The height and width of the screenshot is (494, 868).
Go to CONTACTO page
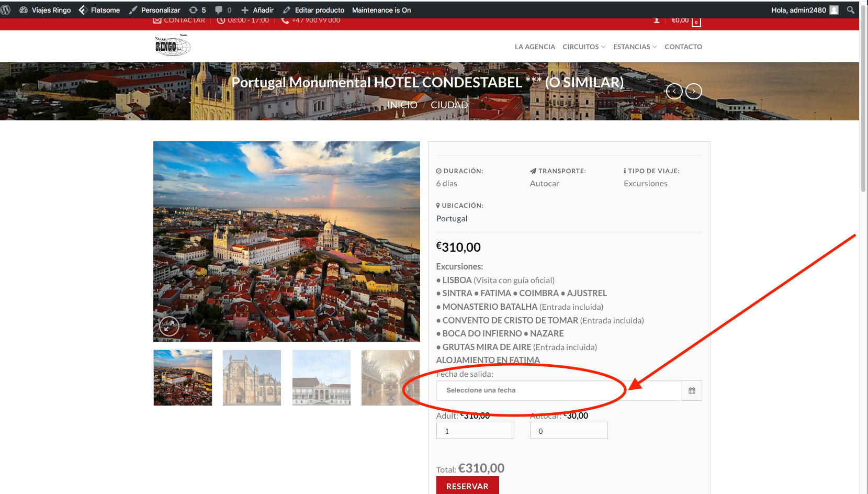(x=683, y=47)
